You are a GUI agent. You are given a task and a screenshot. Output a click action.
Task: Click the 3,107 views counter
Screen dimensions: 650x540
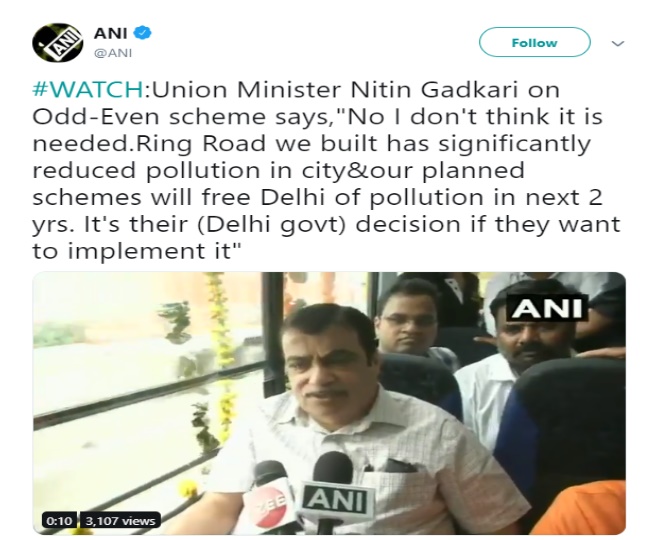pyautogui.click(x=120, y=521)
